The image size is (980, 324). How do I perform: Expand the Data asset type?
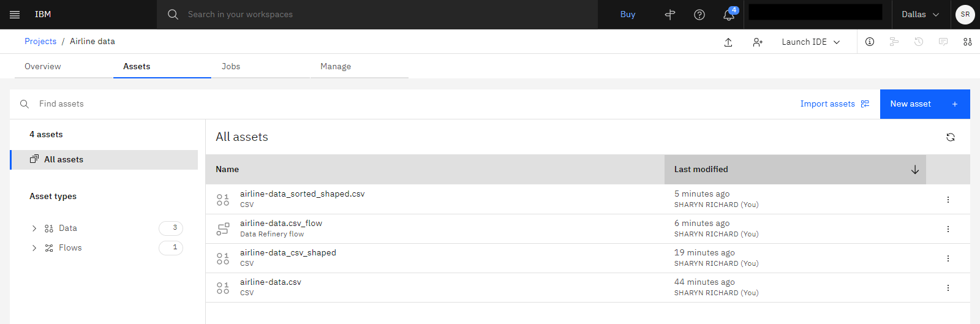[x=34, y=228]
